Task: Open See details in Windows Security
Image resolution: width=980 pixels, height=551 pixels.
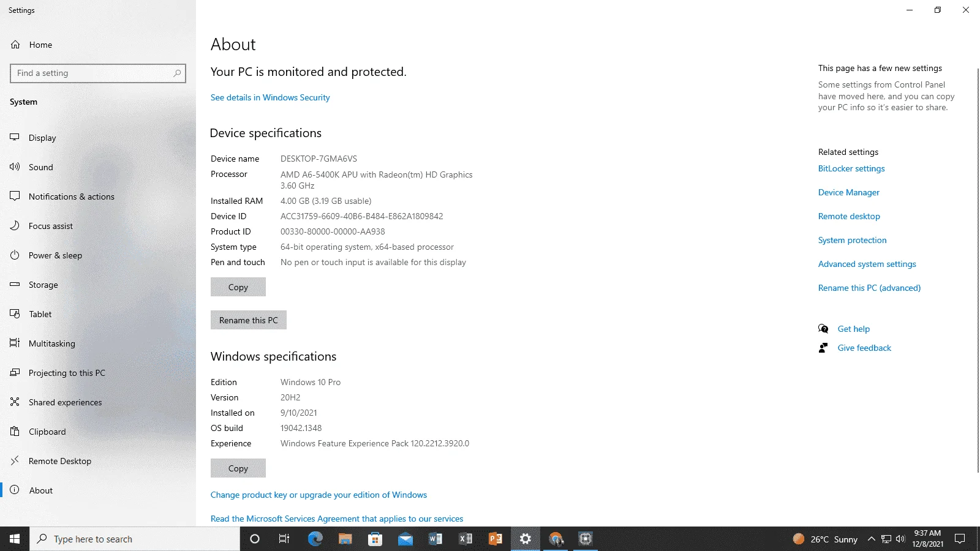Action: (270, 97)
